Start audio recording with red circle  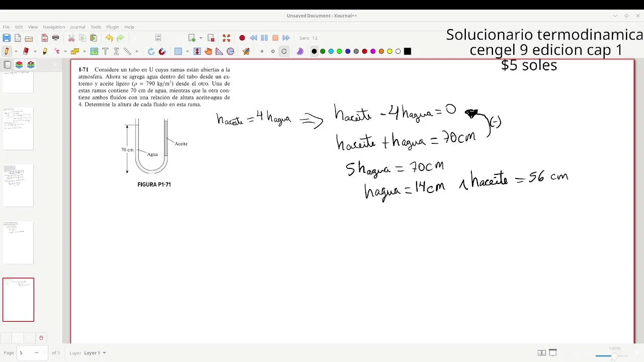coord(242,38)
